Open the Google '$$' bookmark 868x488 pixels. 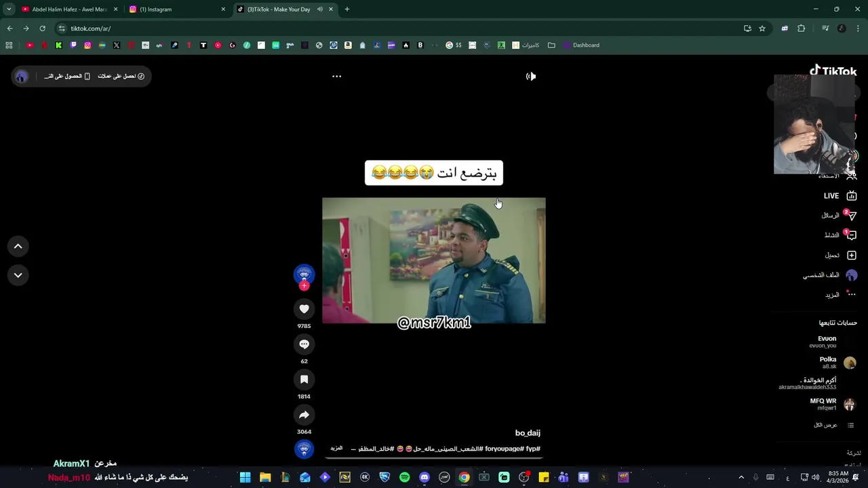(454, 45)
